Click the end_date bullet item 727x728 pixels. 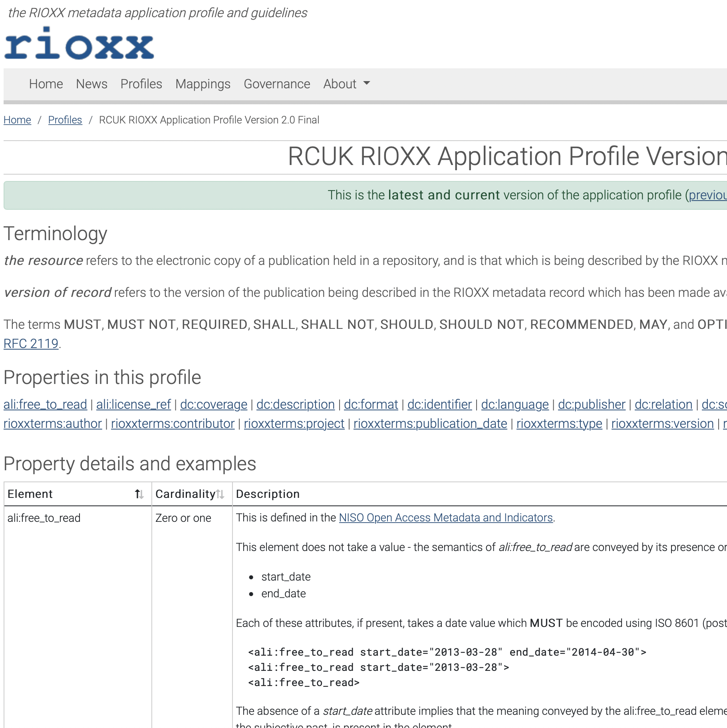pos(284,594)
